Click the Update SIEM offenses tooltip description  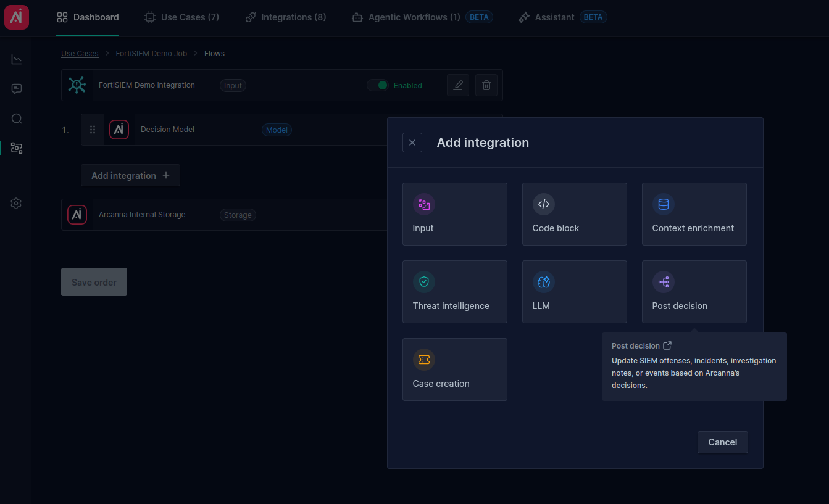(694, 373)
